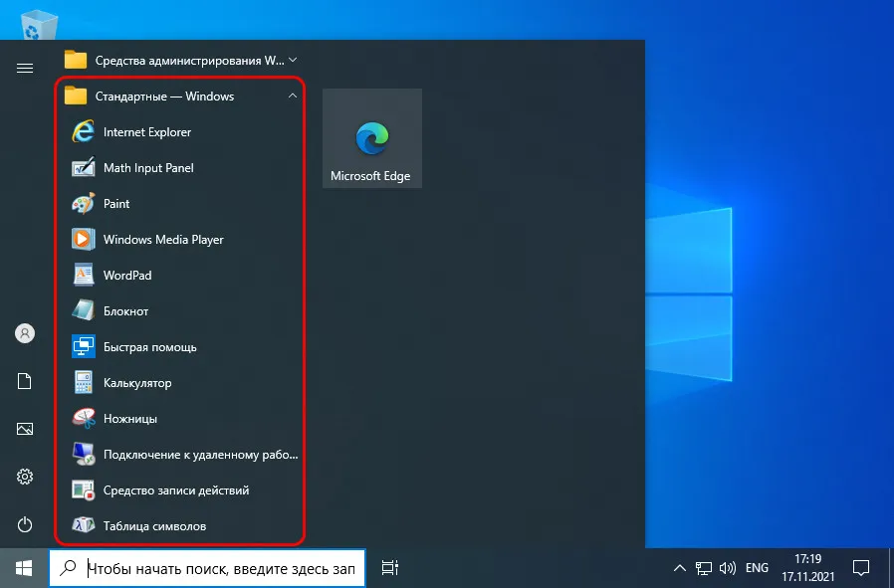
Task: Expand the Start hamburger menu
Action: [x=25, y=69]
